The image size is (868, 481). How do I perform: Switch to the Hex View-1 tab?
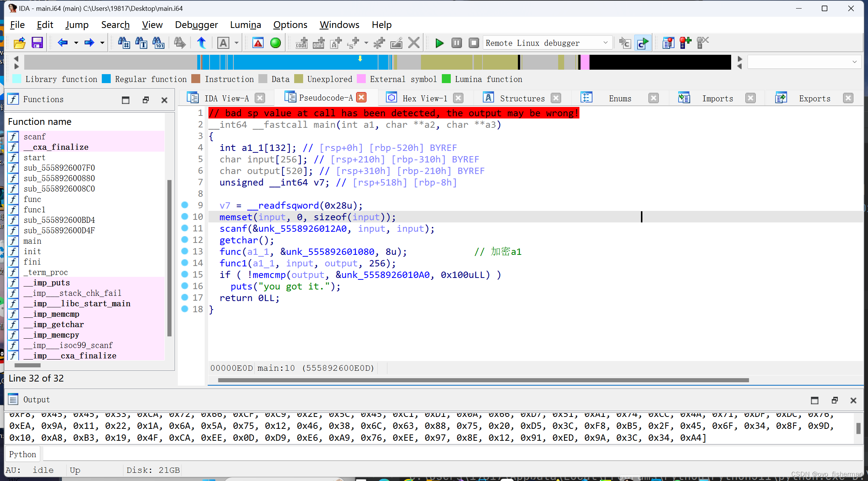(424, 98)
